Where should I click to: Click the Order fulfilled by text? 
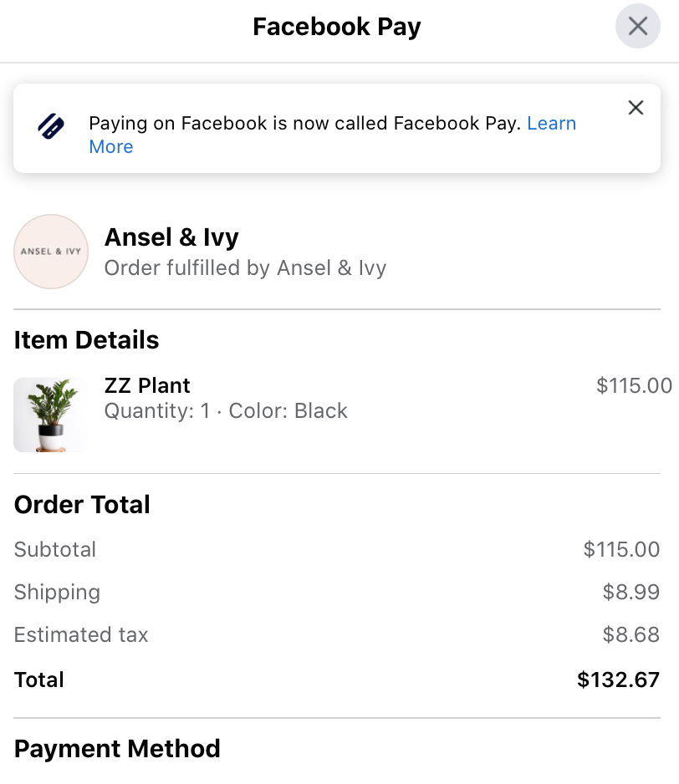pyautogui.click(x=245, y=268)
